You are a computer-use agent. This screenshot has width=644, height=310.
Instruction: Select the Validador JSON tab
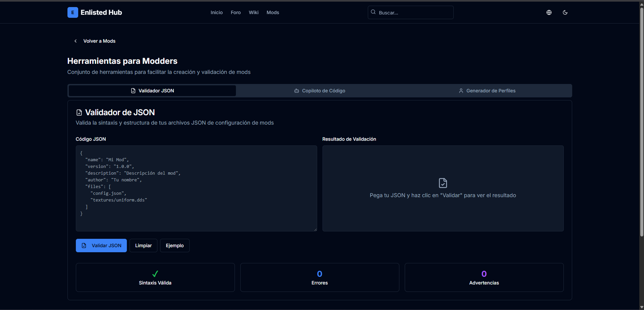tap(152, 91)
